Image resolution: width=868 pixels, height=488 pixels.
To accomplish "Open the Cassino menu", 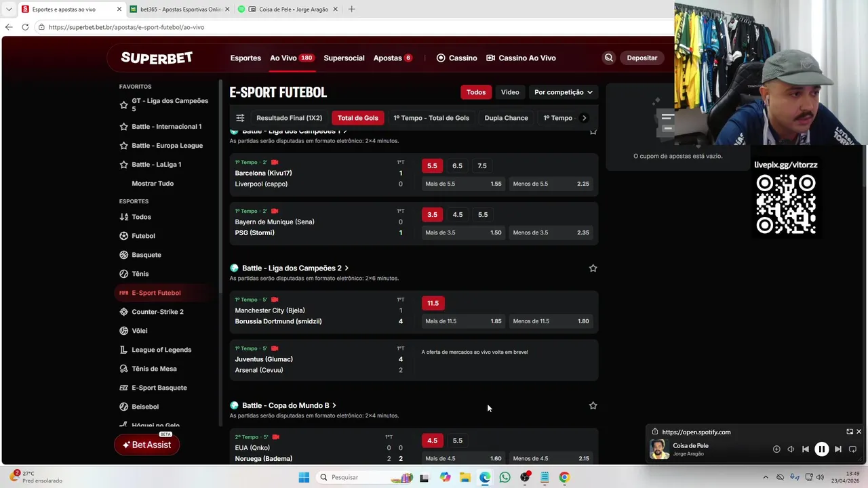I will pos(456,58).
